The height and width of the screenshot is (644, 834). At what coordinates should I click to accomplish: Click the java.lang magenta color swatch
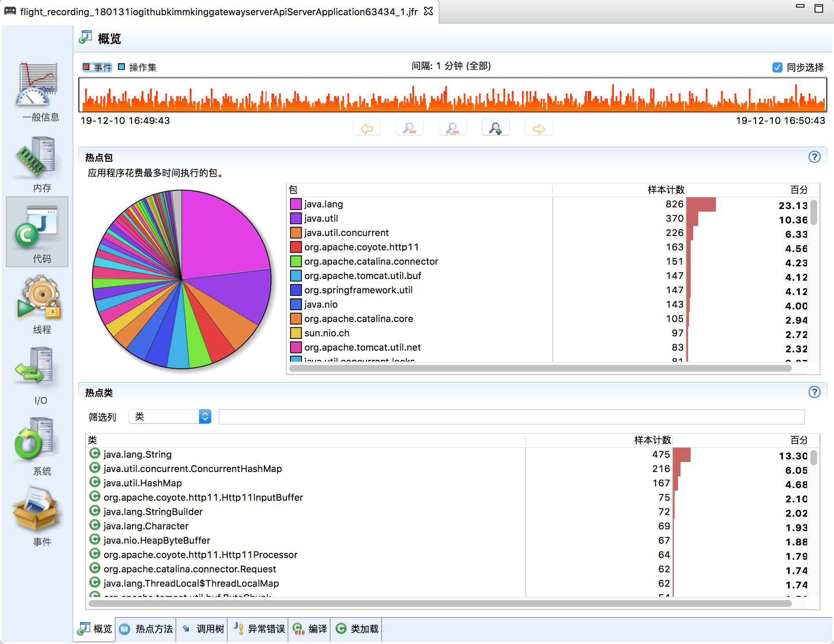pyautogui.click(x=296, y=204)
